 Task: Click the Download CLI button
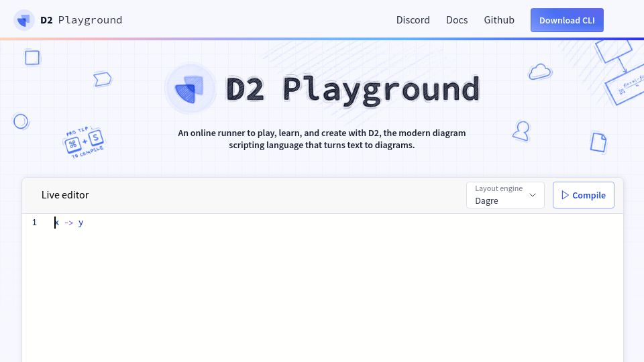click(x=567, y=20)
